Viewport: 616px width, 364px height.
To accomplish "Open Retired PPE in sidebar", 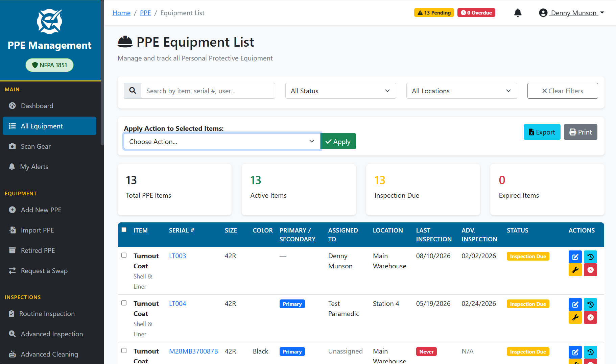I will [49, 250].
